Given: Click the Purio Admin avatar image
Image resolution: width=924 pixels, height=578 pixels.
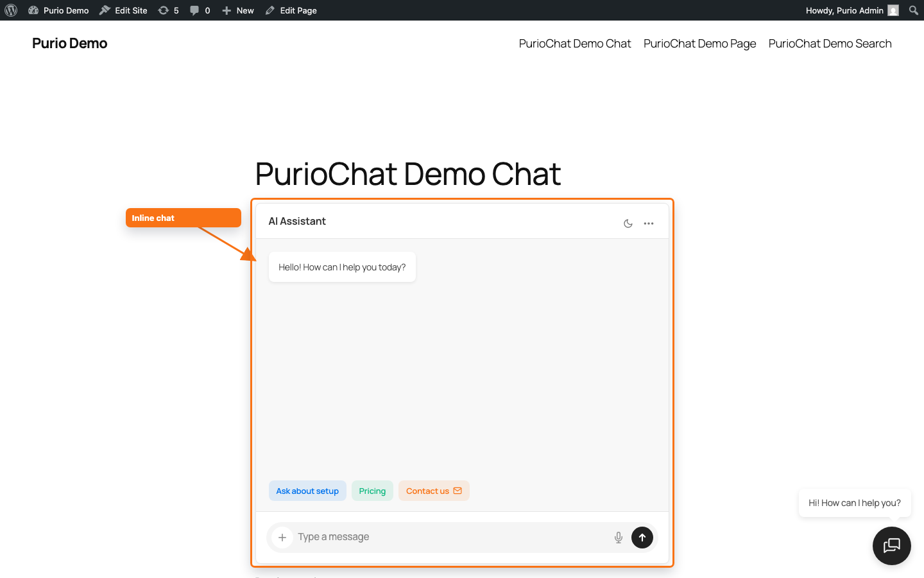Looking at the screenshot, I should click(x=893, y=10).
